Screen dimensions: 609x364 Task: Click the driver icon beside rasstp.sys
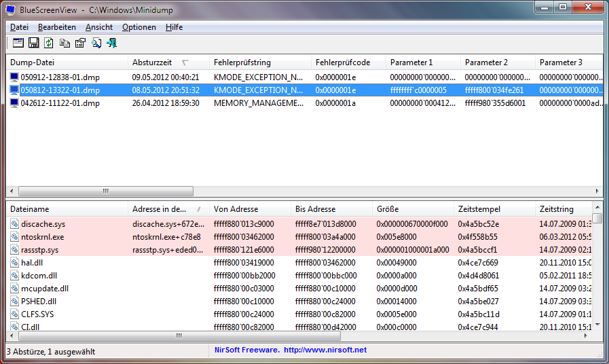15,249
